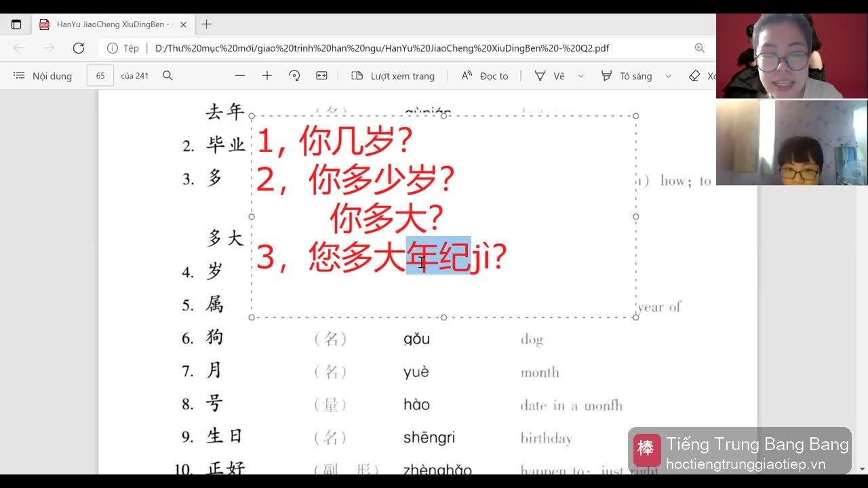Click the page number field showing 65
Image resolution: width=868 pixels, height=488 pixels.
[x=100, y=76]
